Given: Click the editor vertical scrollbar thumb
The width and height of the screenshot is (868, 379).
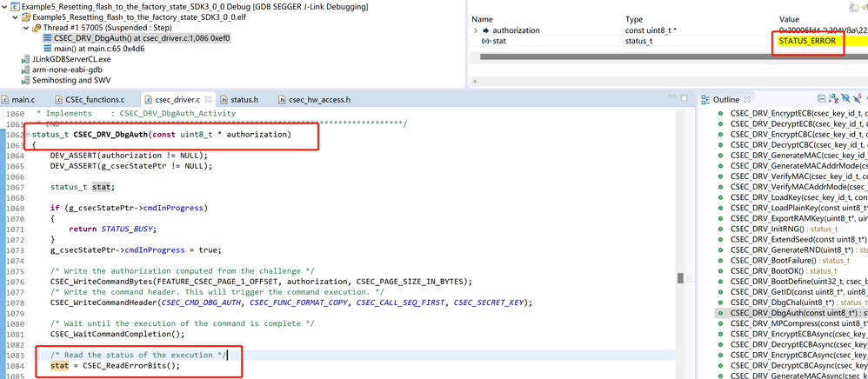Looking at the screenshot, I should point(680,278).
